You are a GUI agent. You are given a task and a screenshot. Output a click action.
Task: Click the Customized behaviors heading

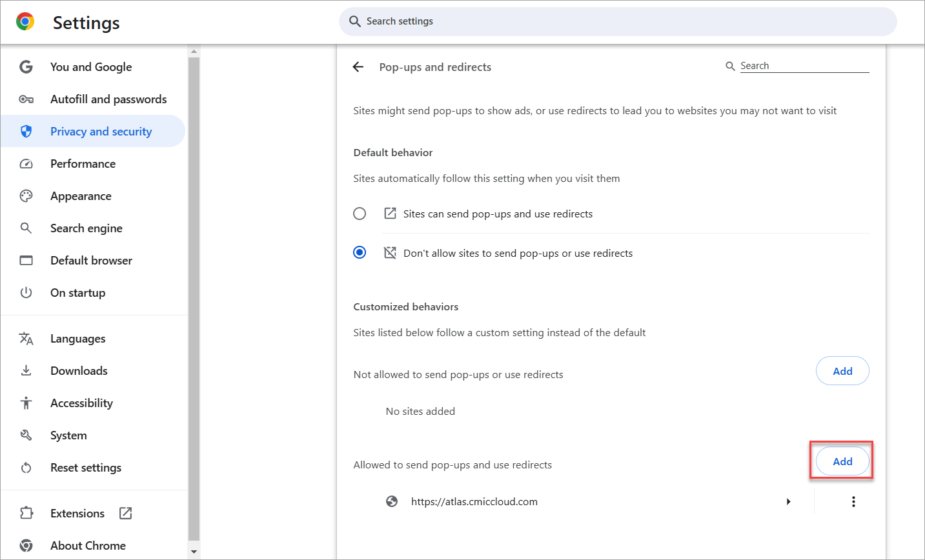[406, 306]
